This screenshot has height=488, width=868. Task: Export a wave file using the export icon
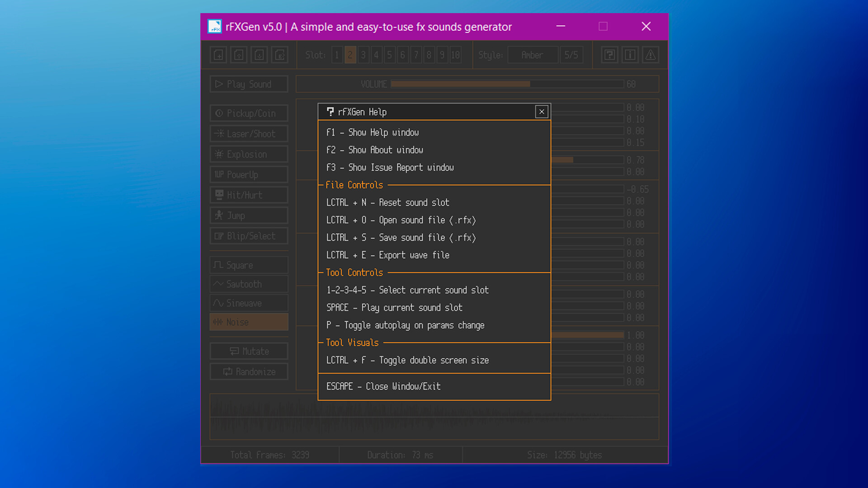pyautogui.click(x=279, y=55)
